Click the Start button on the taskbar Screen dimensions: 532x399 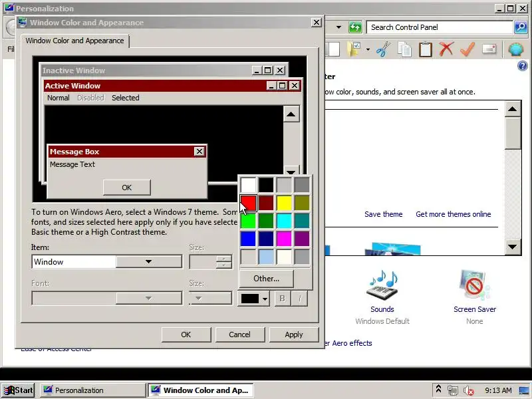point(19,390)
